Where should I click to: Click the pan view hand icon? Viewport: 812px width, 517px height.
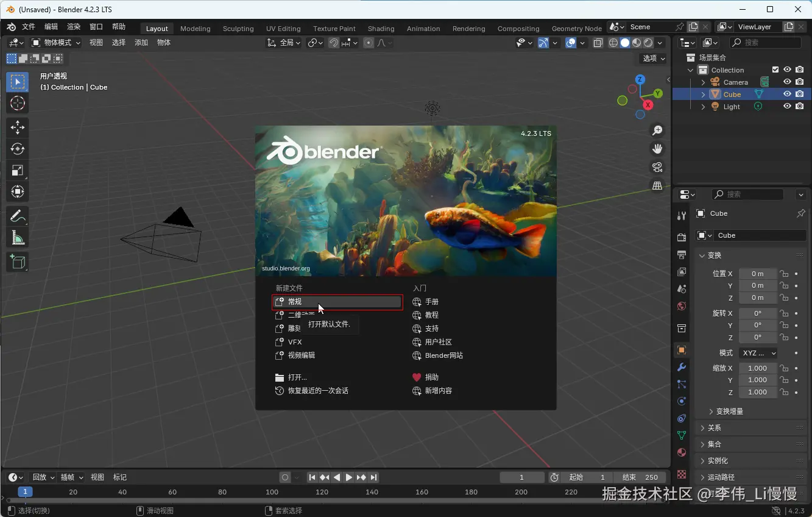(x=657, y=149)
